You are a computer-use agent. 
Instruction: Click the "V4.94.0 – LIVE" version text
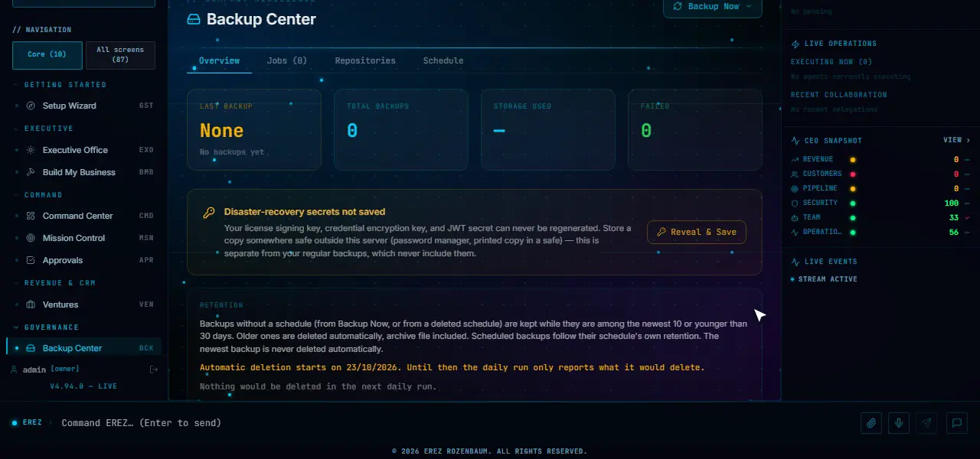click(83, 386)
